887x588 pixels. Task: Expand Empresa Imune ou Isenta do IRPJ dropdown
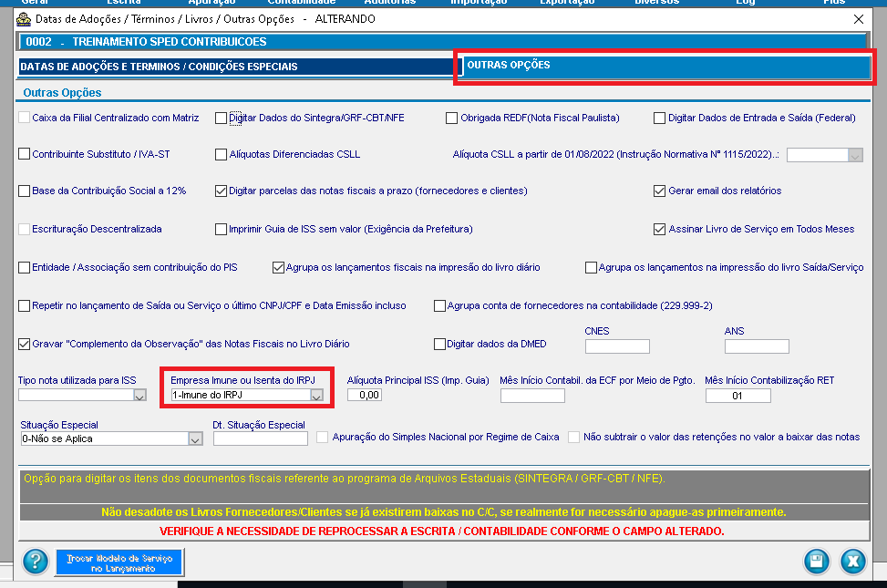[x=317, y=396]
